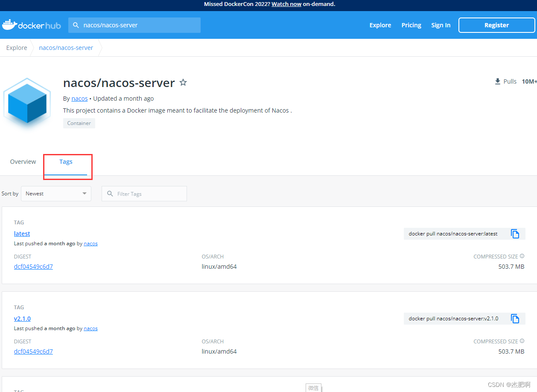This screenshot has width=537, height=392.
Task: Open digest dcf04549c6d7 of v2.1.0 tag
Action: click(33, 351)
